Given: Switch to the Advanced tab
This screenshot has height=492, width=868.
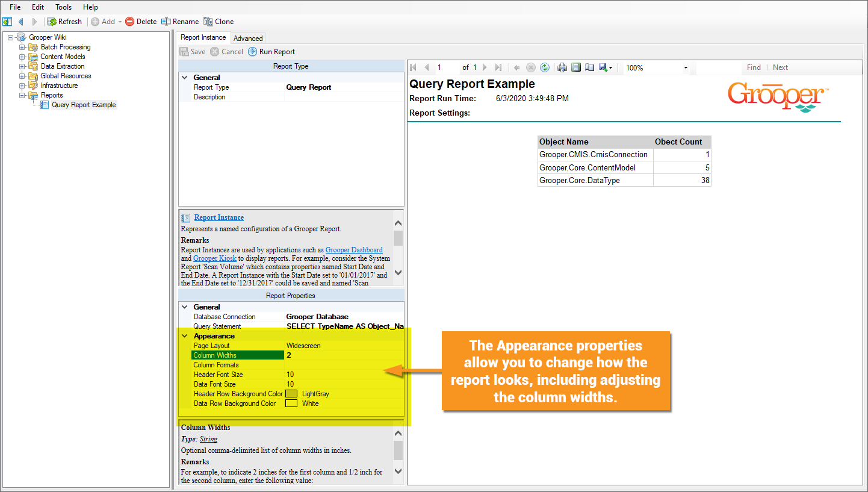Looking at the screenshot, I should coord(248,38).
